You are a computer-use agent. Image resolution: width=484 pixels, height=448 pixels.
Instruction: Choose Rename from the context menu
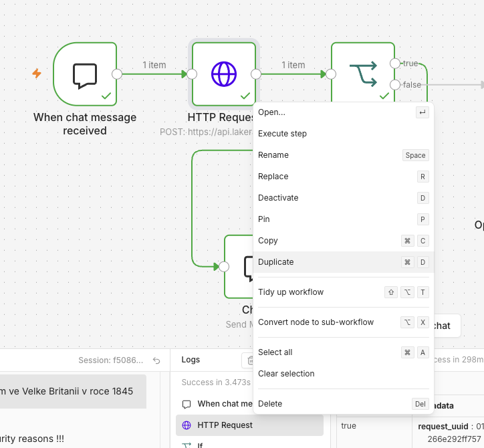[344, 155]
